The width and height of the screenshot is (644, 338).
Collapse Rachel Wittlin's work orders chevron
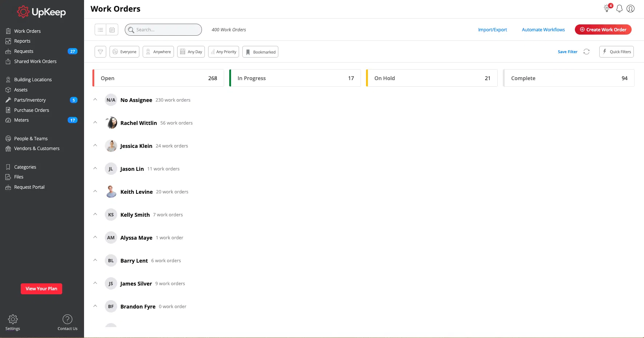point(95,122)
